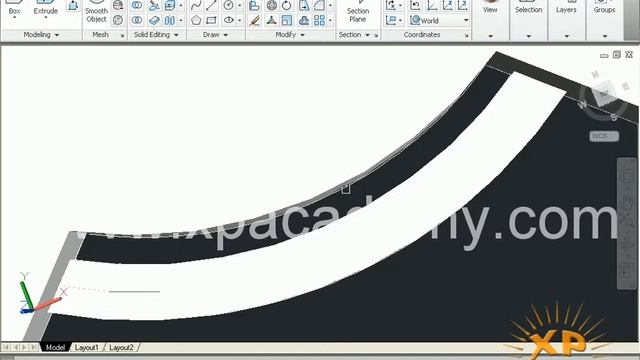This screenshot has height=360, width=640.
Task: Open the View panel dropdown
Action: point(490,36)
